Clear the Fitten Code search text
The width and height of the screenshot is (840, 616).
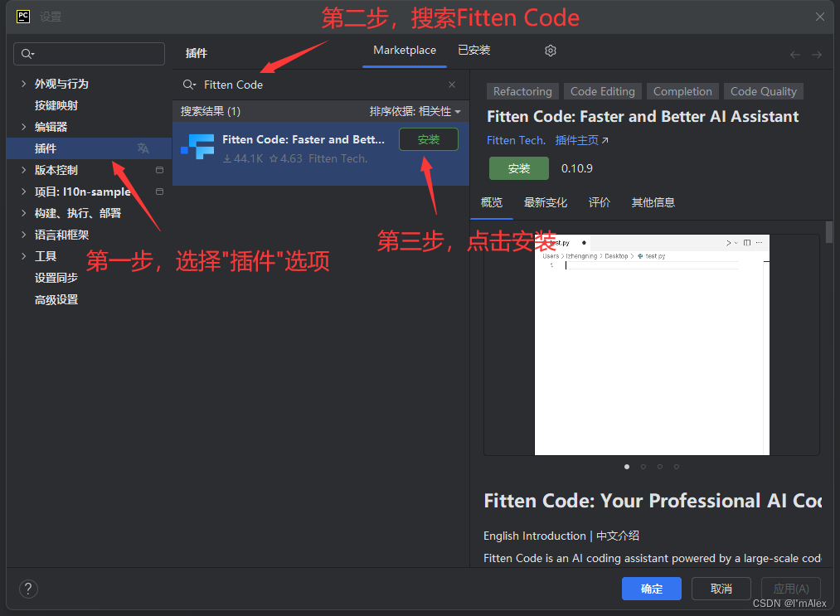coord(452,84)
